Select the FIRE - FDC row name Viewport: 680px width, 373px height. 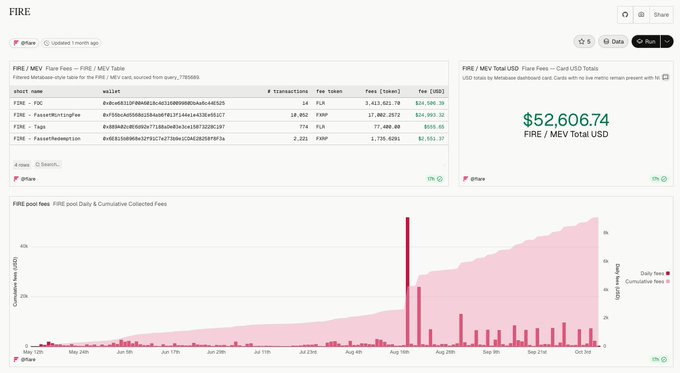click(x=28, y=103)
